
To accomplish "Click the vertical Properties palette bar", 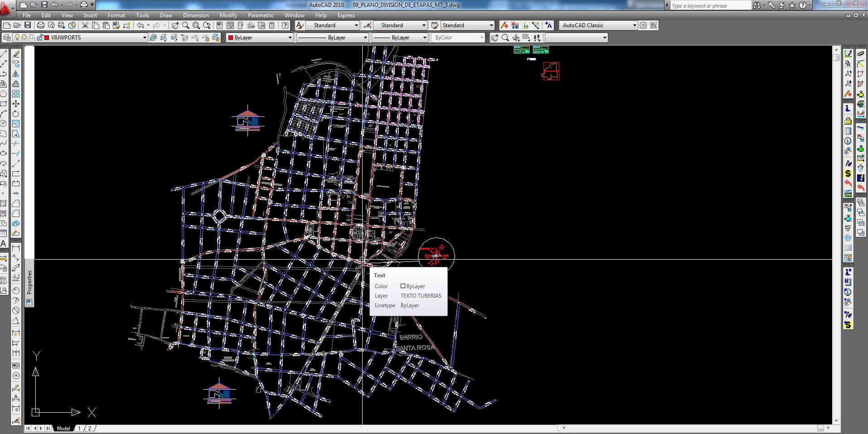I will (x=29, y=281).
